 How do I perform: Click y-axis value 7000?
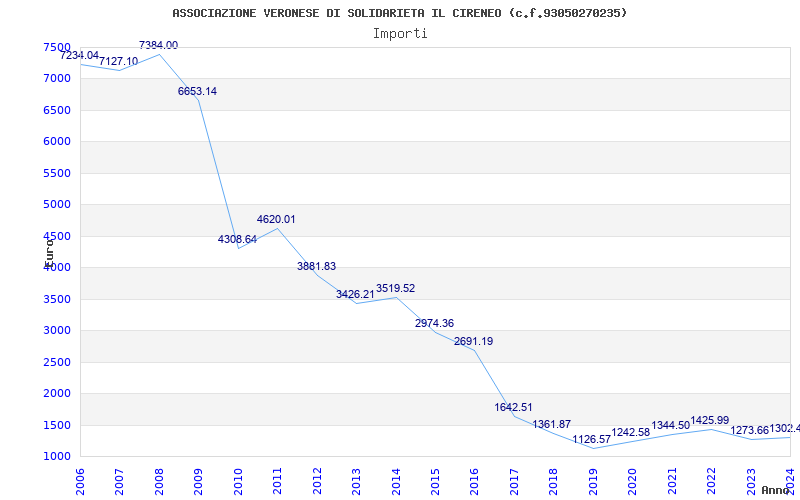[57, 79]
